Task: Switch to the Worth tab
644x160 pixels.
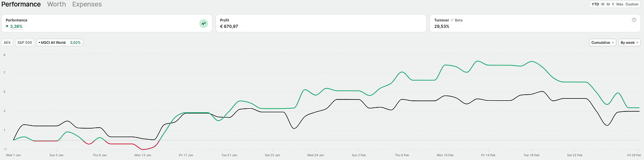Action: click(x=56, y=4)
